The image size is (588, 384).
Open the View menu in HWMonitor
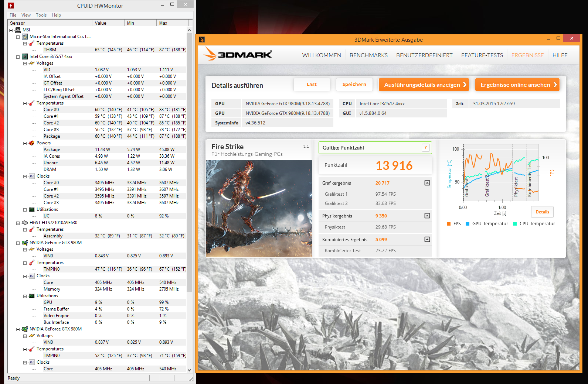pos(26,15)
